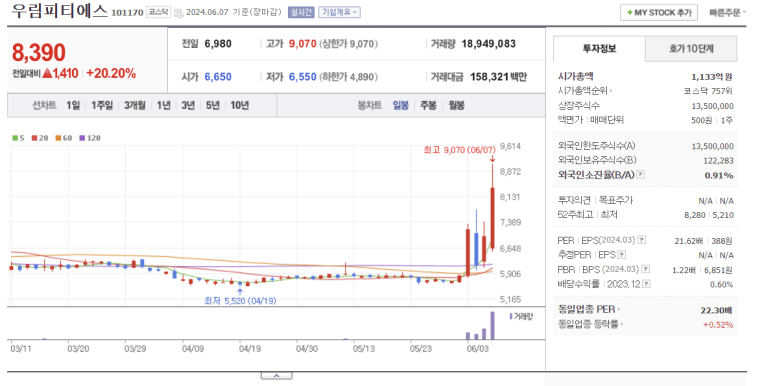Select the 3년 line chart period

(x=188, y=105)
